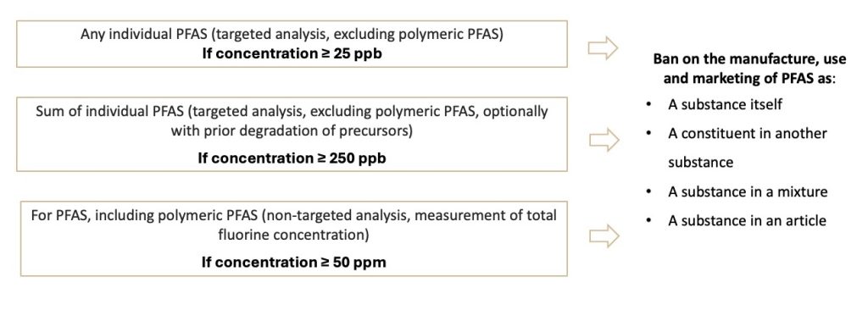Select the 'A substance in a mixture' bullet
868x327 pixels.
(748, 192)
